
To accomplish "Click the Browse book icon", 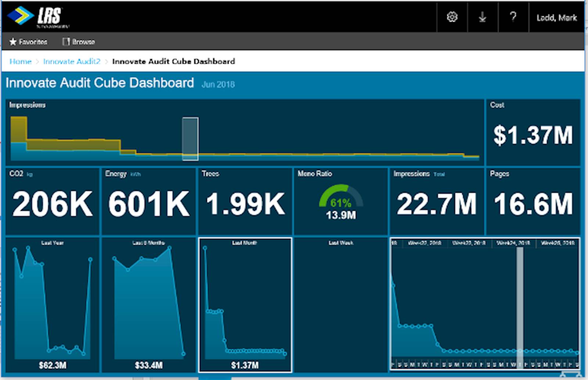I will 66,42.
